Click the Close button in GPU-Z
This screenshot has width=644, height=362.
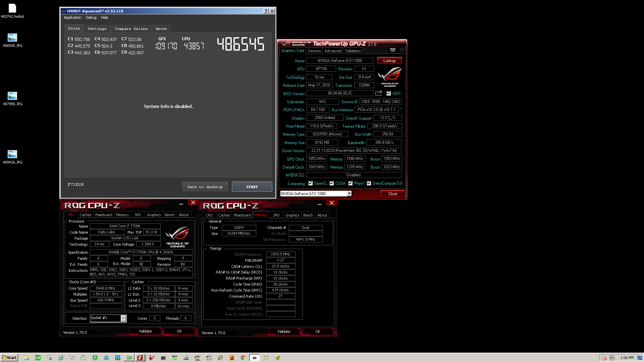[x=392, y=194]
